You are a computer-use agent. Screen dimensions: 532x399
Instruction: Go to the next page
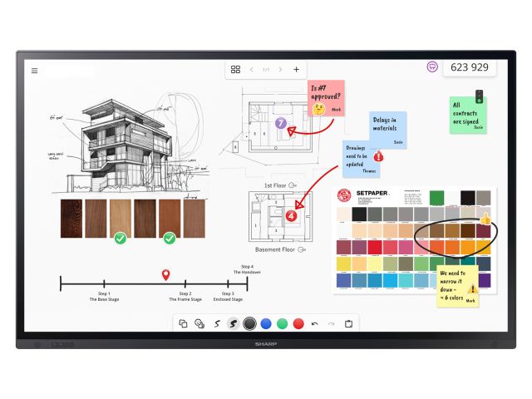(x=280, y=70)
